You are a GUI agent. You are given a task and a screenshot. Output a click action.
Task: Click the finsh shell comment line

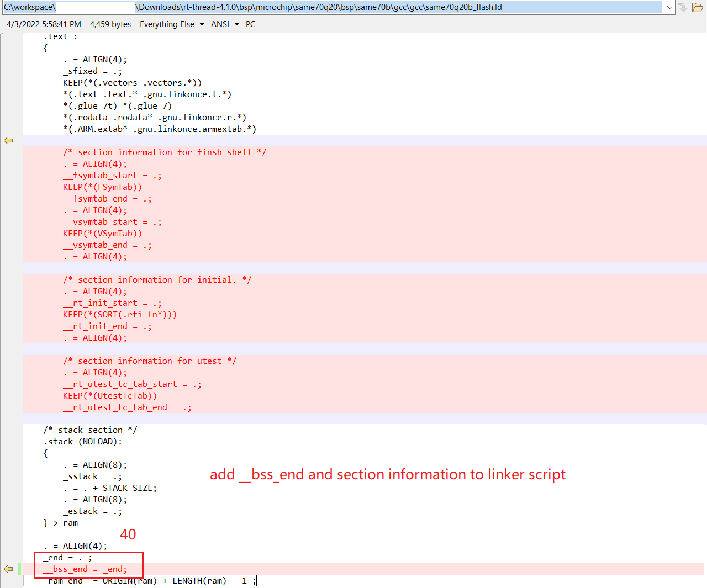pyautogui.click(x=164, y=152)
